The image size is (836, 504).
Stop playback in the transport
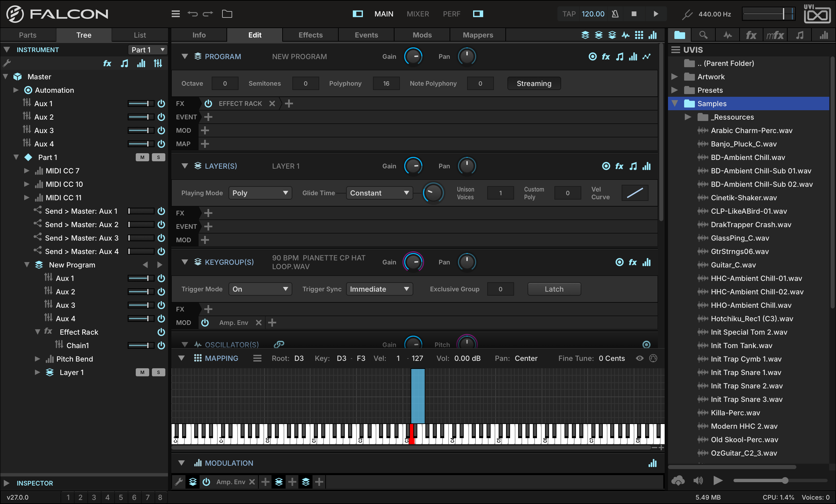[634, 14]
